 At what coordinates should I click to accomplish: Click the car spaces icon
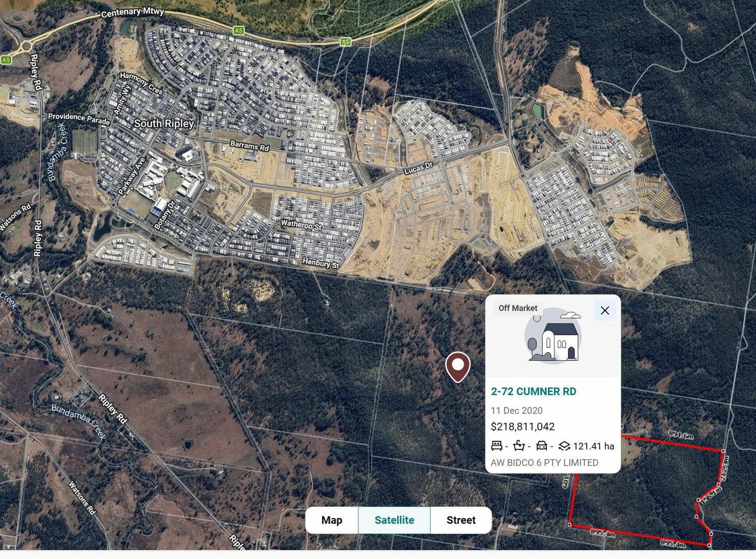(x=542, y=446)
